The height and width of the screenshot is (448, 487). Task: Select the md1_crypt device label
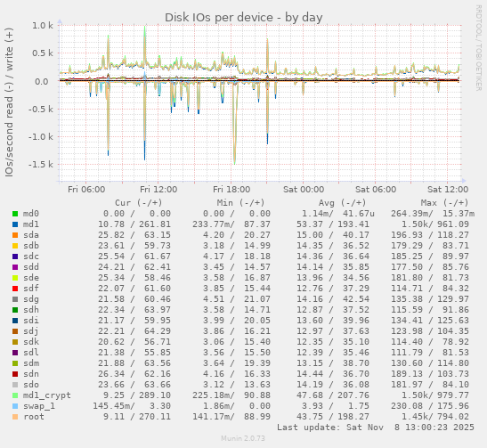tap(47, 395)
